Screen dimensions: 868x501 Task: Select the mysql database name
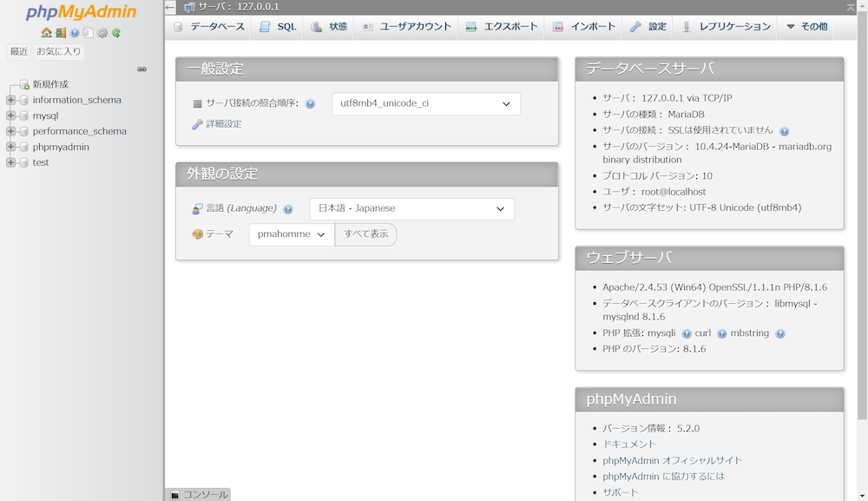click(45, 115)
